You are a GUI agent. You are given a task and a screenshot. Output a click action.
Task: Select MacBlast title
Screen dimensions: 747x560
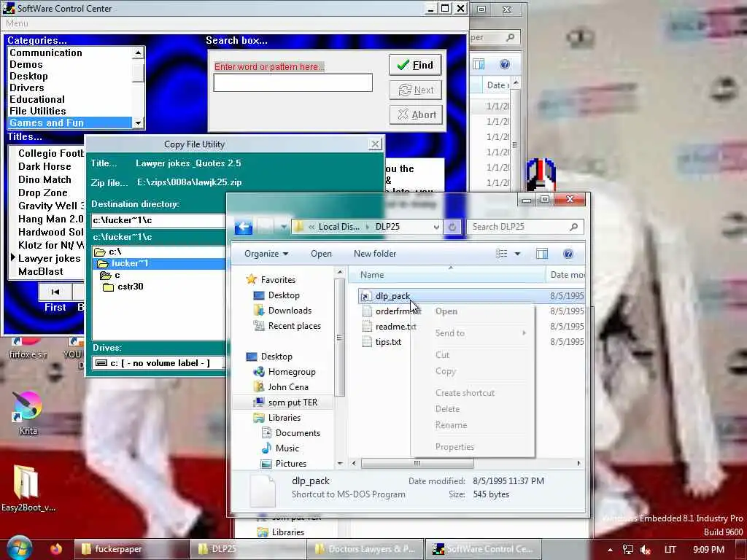pyautogui.click(x=41, y=271)
